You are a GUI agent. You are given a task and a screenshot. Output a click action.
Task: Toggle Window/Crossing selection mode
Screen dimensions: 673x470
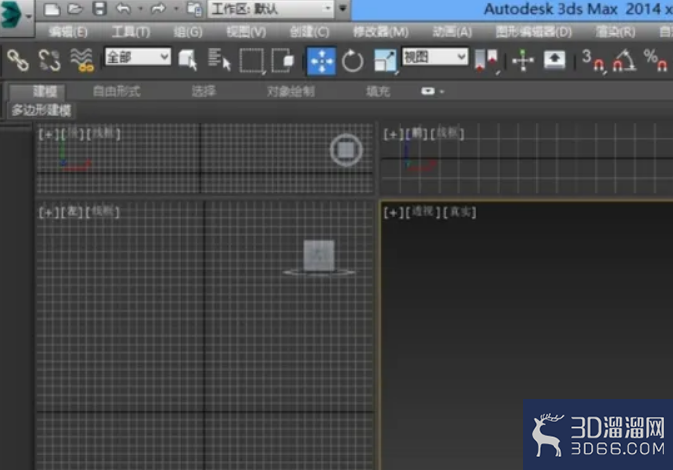coord(283,60)
